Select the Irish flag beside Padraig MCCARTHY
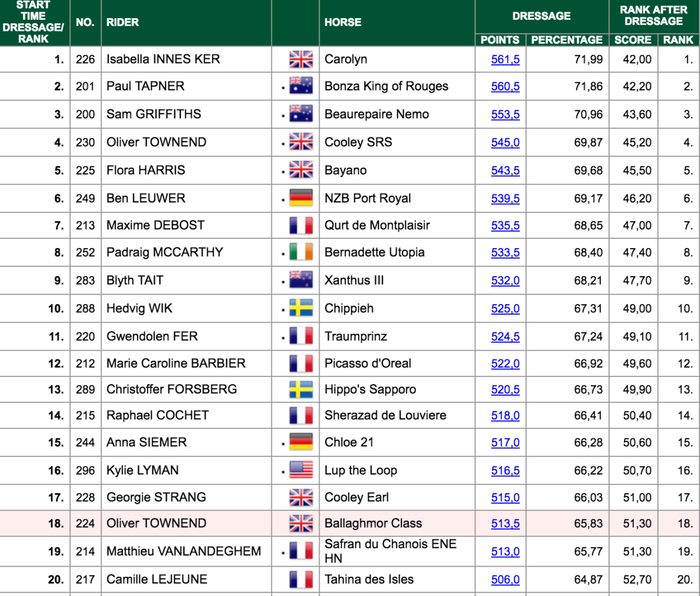 (301, 252)
